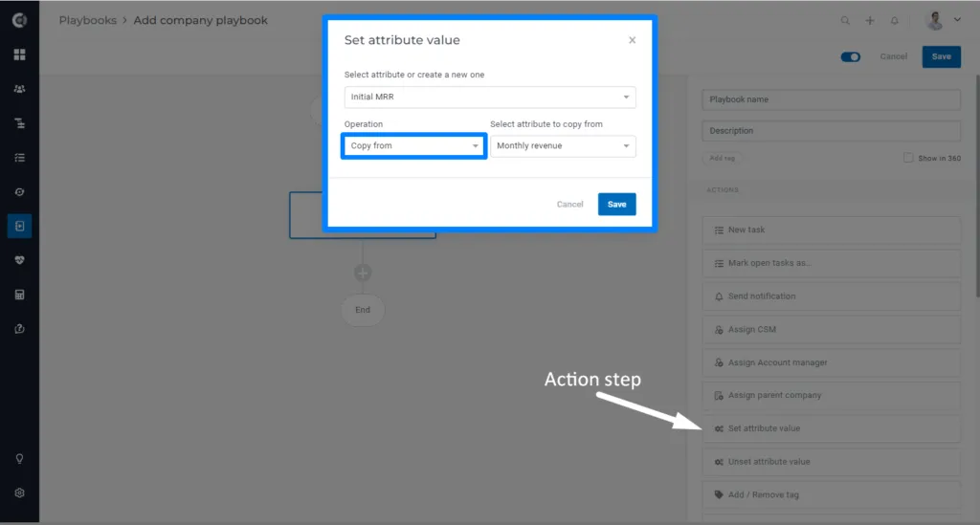This screenshot has height=525, width=980.
Task: Click the notifications bell icon in header
Action: click(895, 21)
